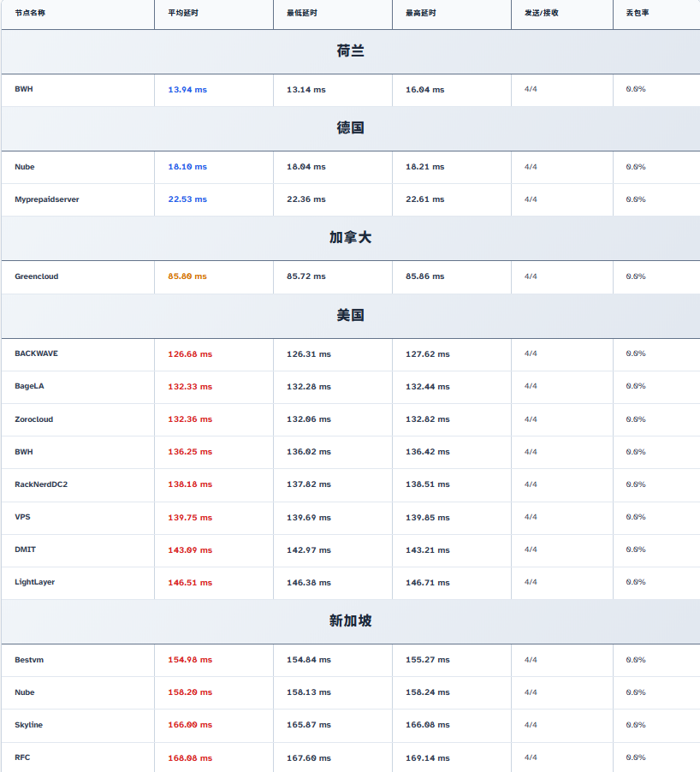Click the LightLayer node name
The width and height of the screenshot is (700, 772).
[x=35, y=582]
